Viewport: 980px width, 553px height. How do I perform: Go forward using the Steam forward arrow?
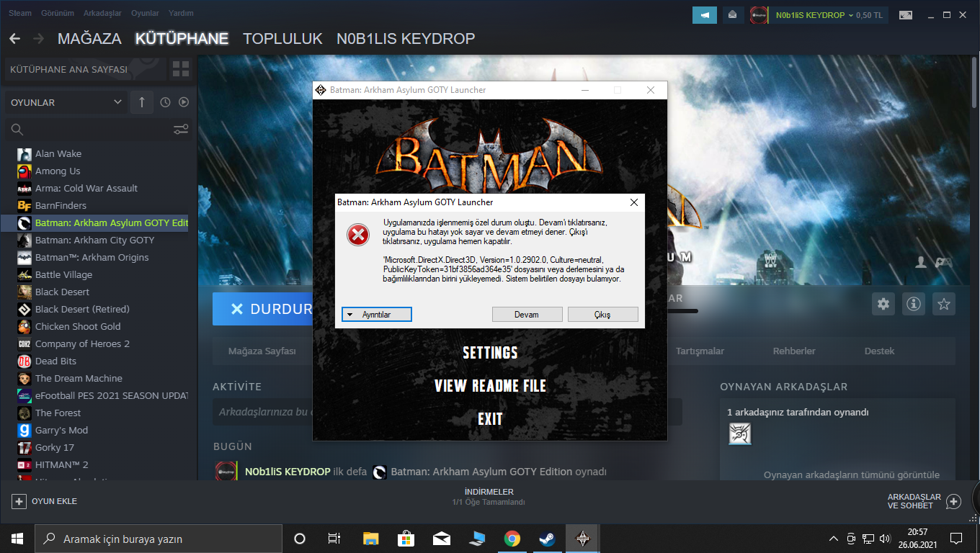point(38,38)
